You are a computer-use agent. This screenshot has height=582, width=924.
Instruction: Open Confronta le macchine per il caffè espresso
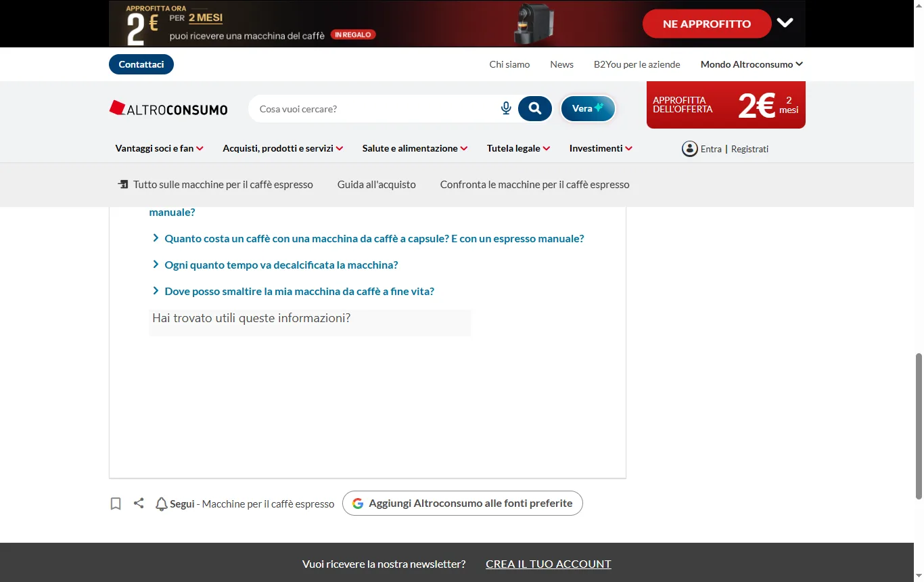click(534, 184)
